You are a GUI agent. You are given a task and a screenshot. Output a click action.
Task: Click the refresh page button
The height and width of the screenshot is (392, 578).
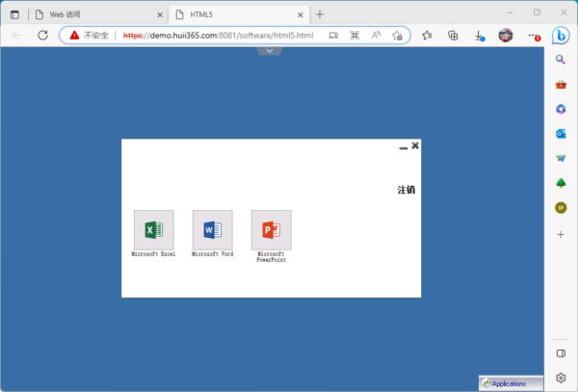42,35
